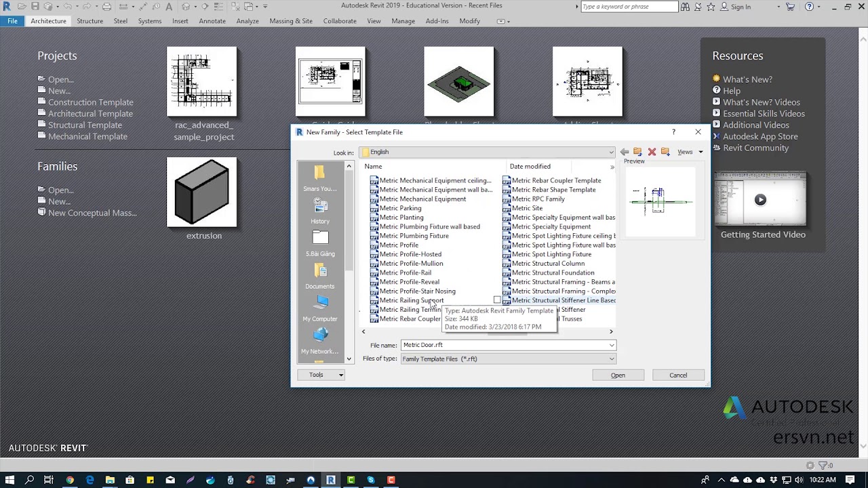Expand the 3D view dropdown arrow
Screen dimensions: 868x488
195,7
